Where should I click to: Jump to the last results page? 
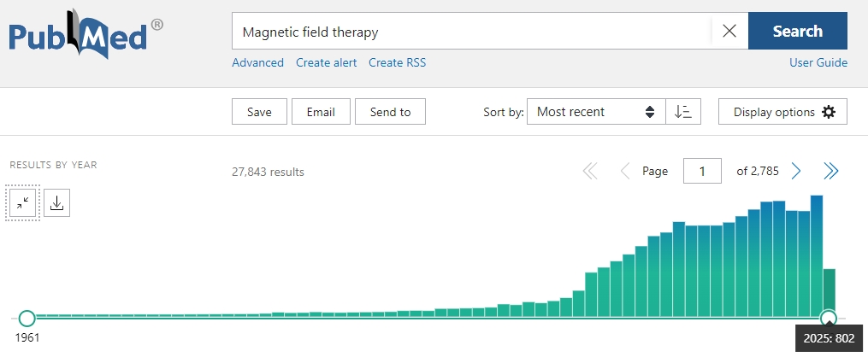[x=830, y=172]
